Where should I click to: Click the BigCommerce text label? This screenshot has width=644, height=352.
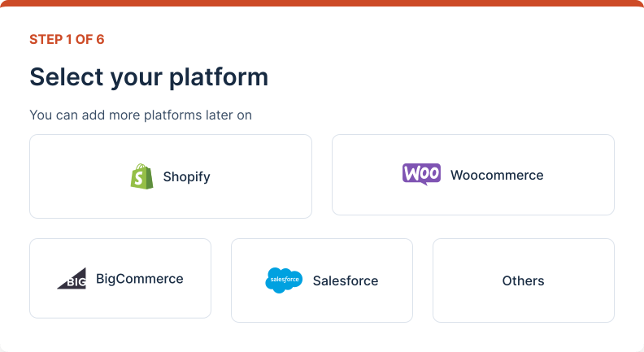tap(140, 279)
